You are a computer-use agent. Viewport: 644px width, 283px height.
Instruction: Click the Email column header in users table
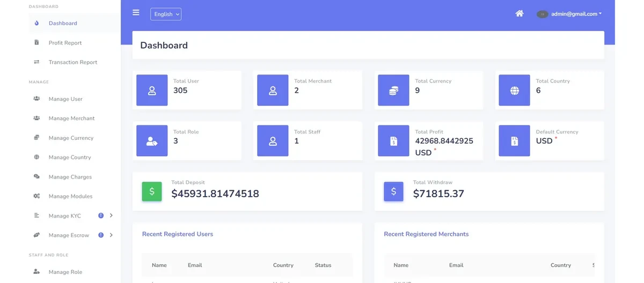195,265
